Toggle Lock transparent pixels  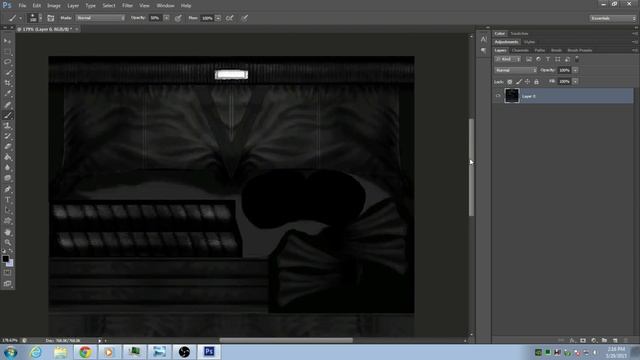click(x=509, y=82)
